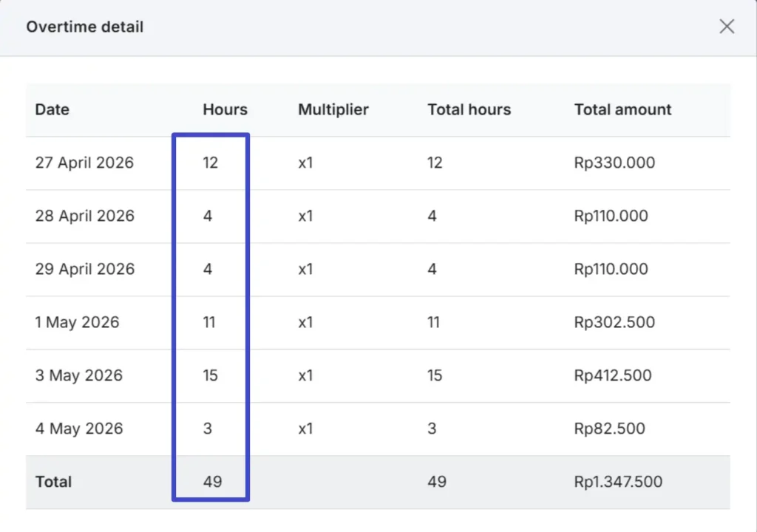Click the Total row label
The height and width of the screenshot is (532, 757).
(x=53, y=482)
